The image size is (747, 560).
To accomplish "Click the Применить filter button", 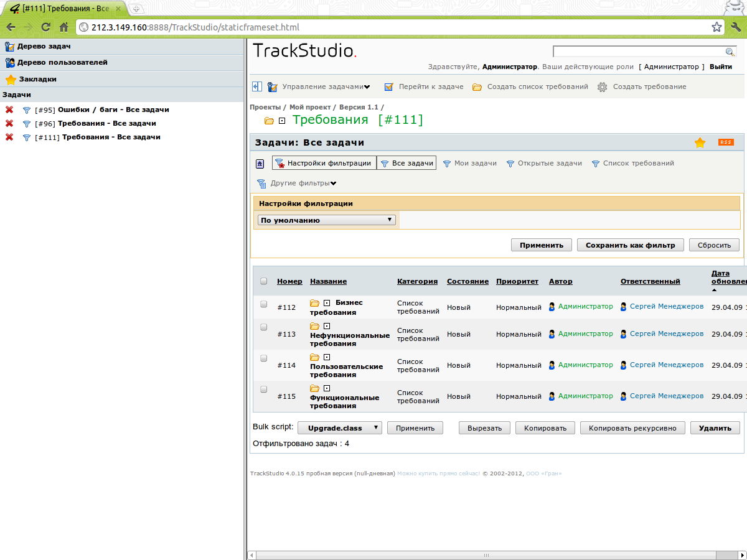I will click(x=542, y=245).
